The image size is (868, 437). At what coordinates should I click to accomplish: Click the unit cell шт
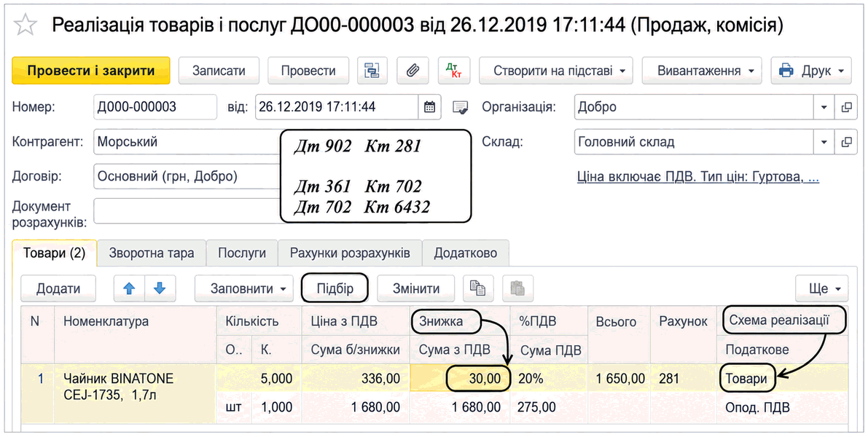pyautogui.click(x=234, y=408)
